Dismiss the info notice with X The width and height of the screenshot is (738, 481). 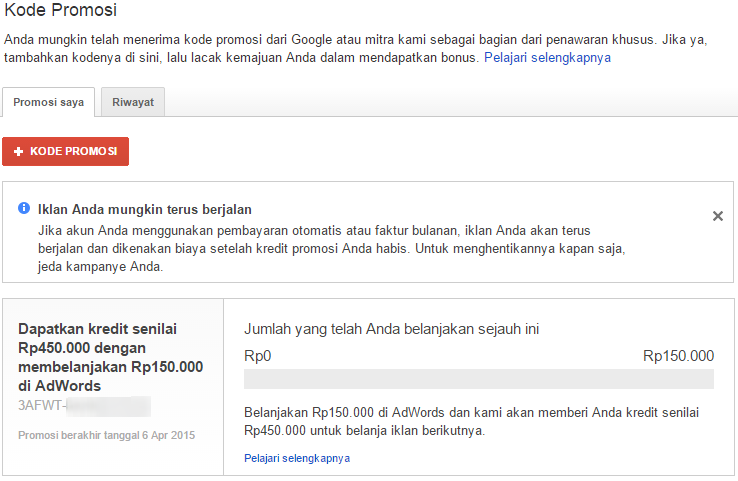click(x=717, y=216)
